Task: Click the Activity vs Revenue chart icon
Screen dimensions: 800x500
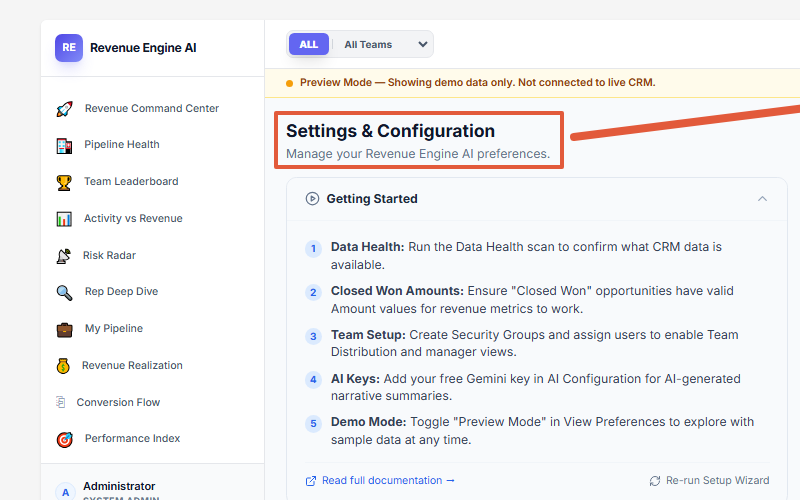Action: pyautogui.click(x=64, y=219)
